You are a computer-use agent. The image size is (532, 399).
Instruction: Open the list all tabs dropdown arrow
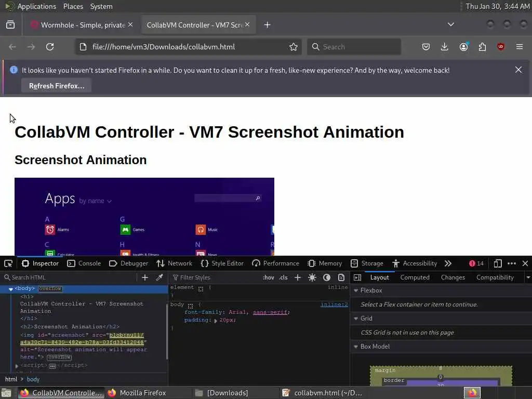(451, 24)
